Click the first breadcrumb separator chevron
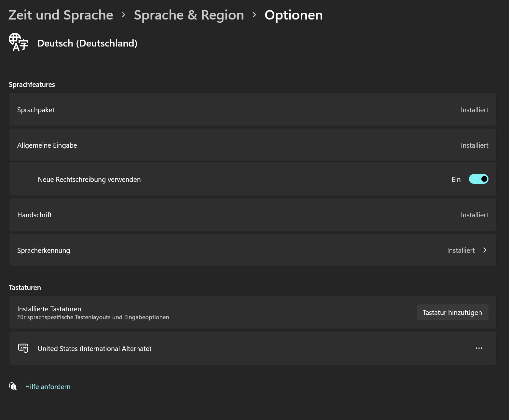Viewport: 509px width, 420px height. pyautogui.click(x=123, y=15)
